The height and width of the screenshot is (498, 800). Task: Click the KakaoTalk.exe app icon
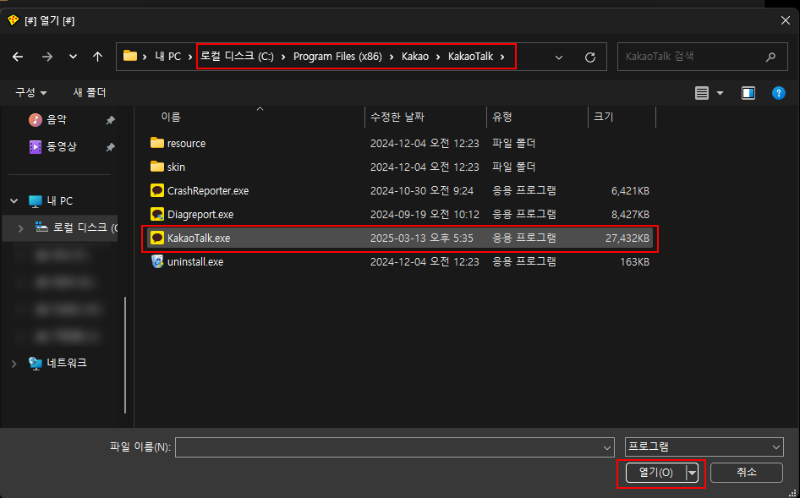[x=157, y=238]
